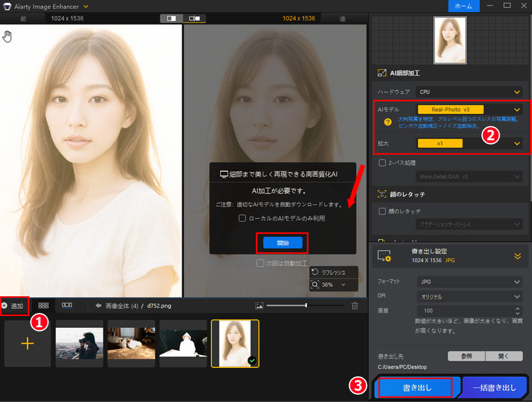Click the back arrow beside 画像全体
532x402 pixels.
click(99, 306)
